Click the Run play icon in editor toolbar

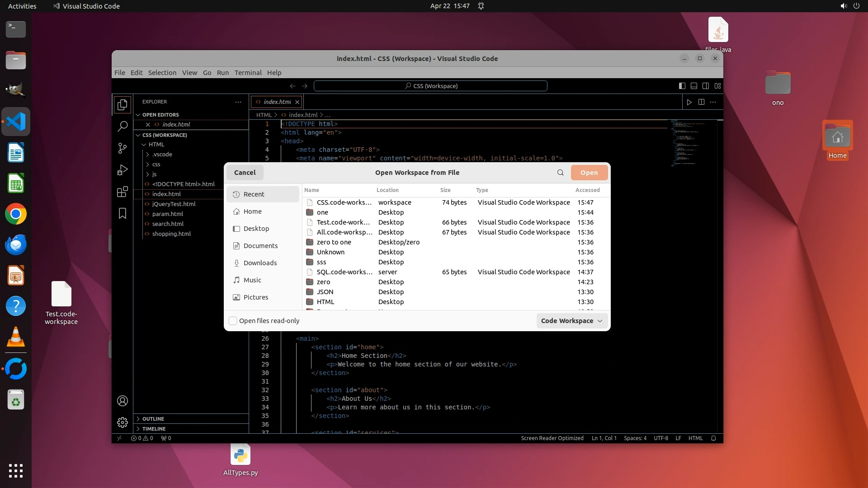tap(689, 102)
